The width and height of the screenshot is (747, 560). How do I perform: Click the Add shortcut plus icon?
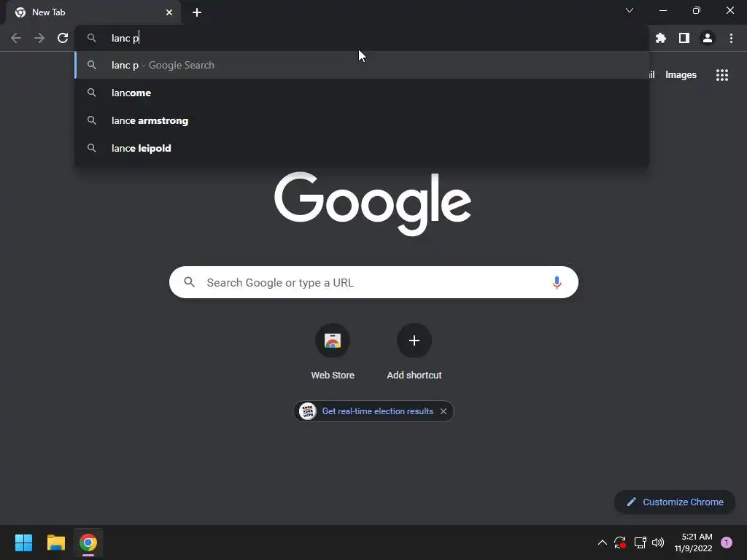414,341
